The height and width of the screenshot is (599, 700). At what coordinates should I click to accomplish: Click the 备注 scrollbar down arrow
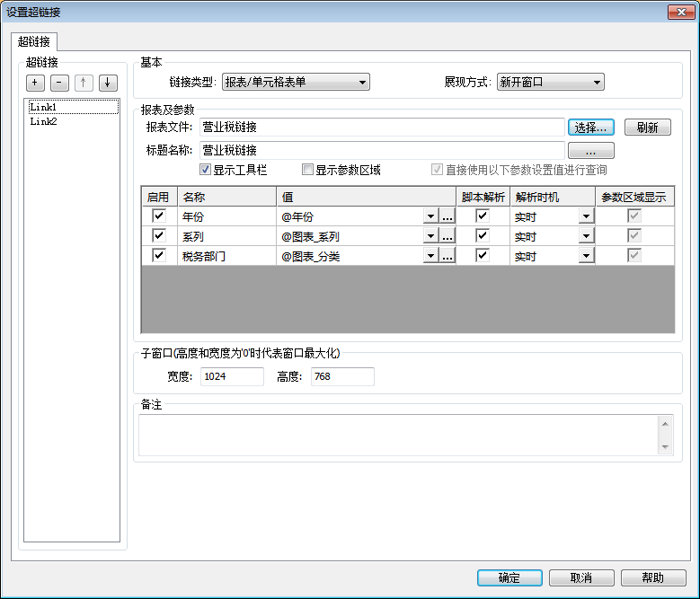click(x=665, y=446)
